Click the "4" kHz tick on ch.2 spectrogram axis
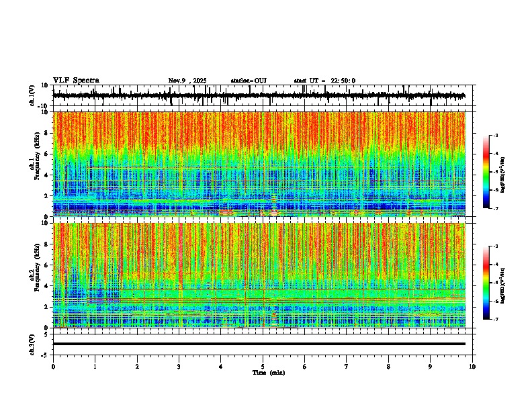532x411 pixels. [47, 286]
